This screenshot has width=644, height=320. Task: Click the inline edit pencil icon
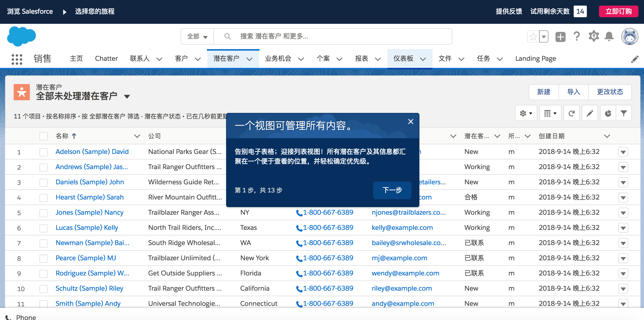click(x=590, y=113)
